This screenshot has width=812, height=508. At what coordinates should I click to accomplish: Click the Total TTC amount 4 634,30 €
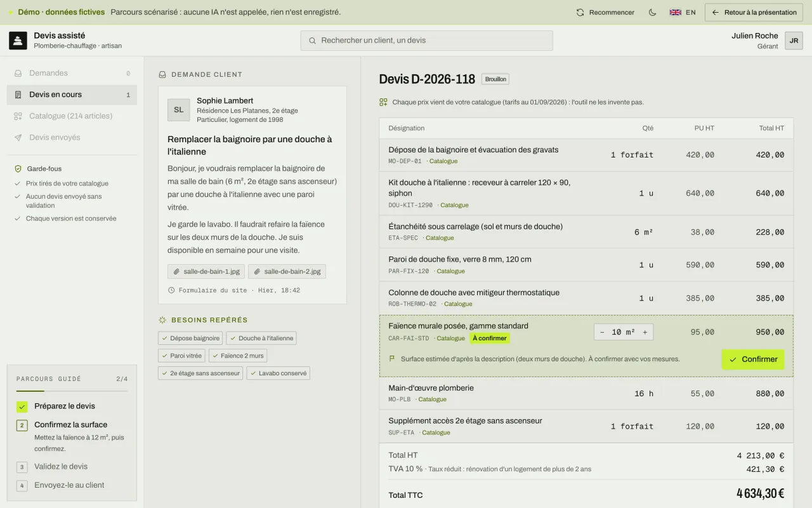point(760,493)
